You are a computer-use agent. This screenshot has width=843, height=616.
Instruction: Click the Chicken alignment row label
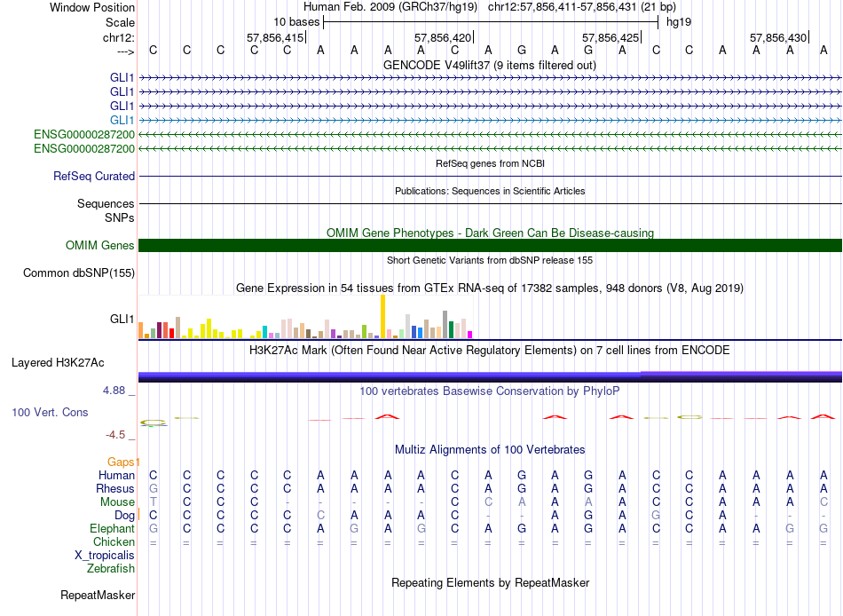click(114, 541)
